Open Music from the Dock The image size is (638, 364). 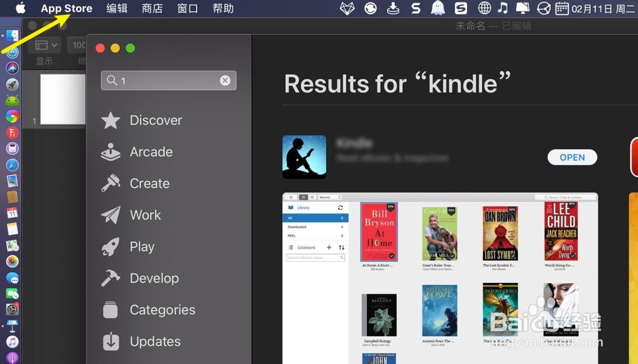coord(12,342)
